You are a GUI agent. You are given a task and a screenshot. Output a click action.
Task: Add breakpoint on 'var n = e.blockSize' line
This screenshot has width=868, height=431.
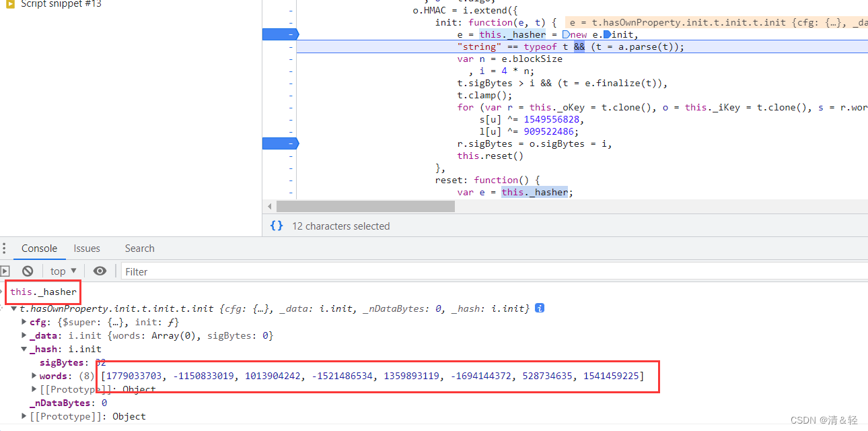tap(291, 59)
